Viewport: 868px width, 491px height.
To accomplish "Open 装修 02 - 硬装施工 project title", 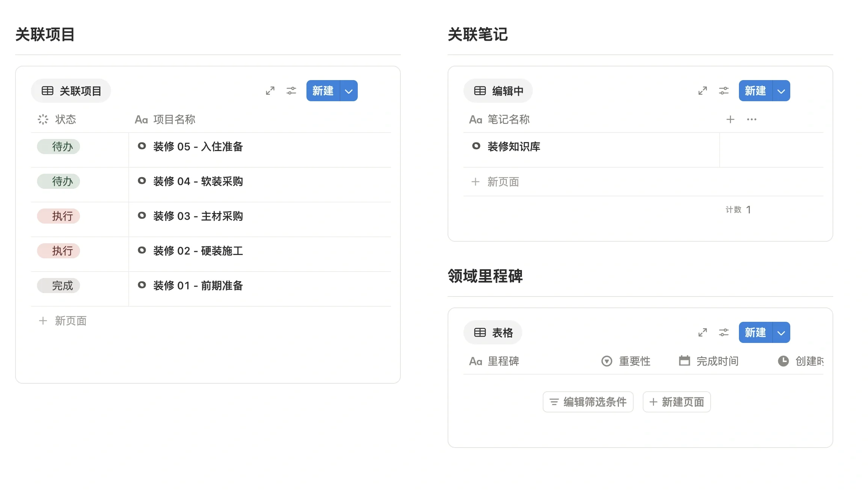I will tap(198, 251).
